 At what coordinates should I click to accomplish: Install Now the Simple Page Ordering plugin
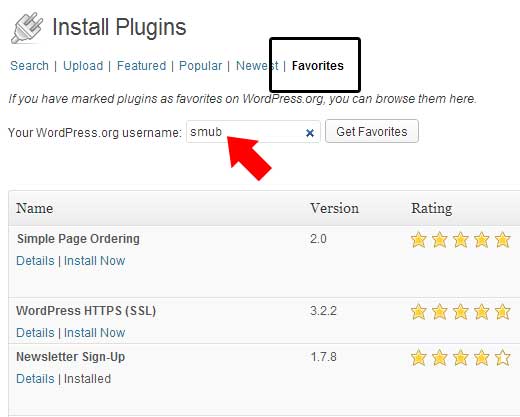[94, 261]
